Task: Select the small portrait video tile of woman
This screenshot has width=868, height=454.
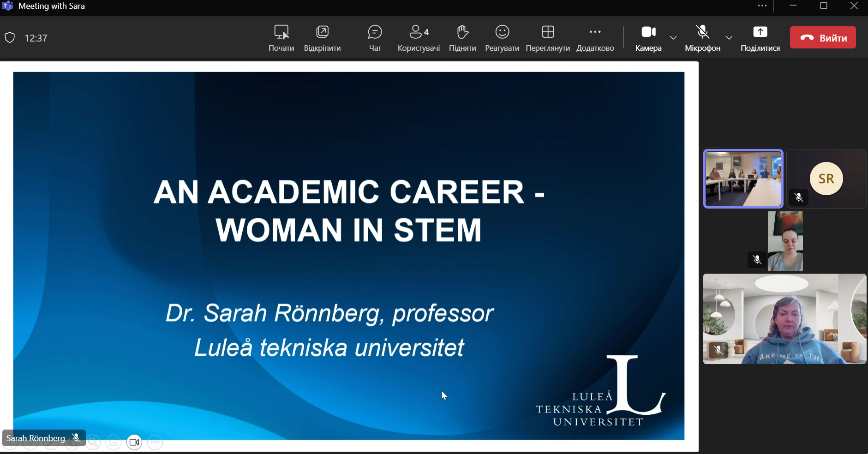Action: 785,241
